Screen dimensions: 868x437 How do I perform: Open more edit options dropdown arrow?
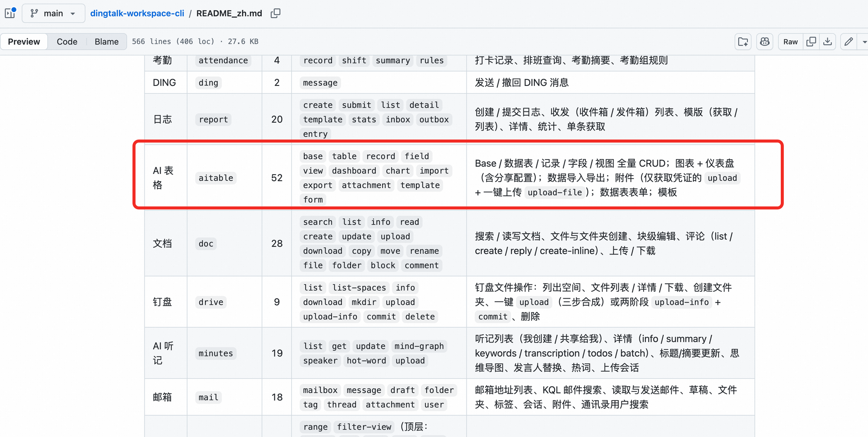[x=864, y=42]
